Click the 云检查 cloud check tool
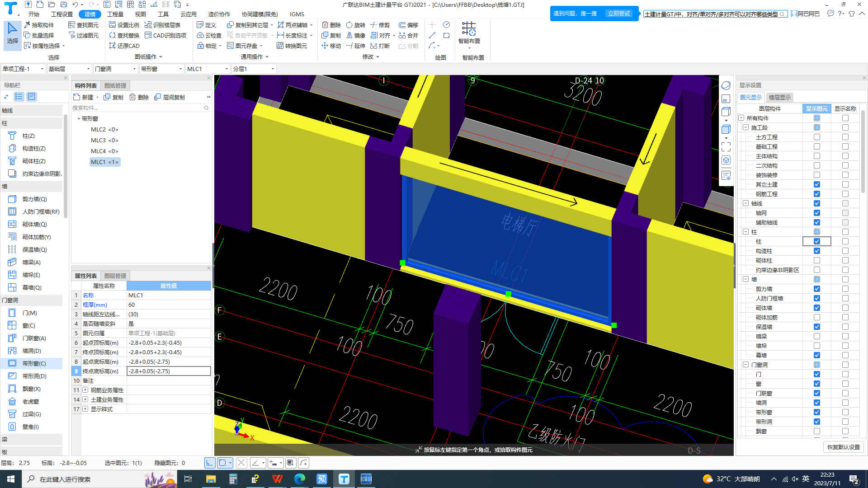This screenshot has width=868, height=488. pyautogui.click(x=209, y=35)
